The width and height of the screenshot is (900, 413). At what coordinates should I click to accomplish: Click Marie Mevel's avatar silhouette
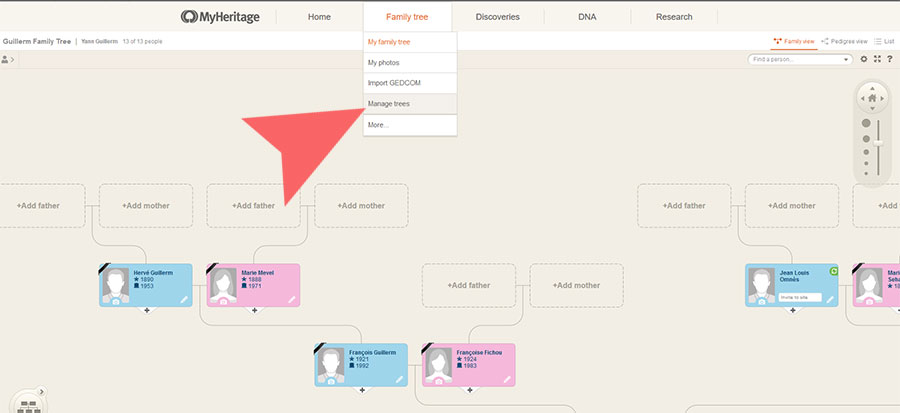223,283
